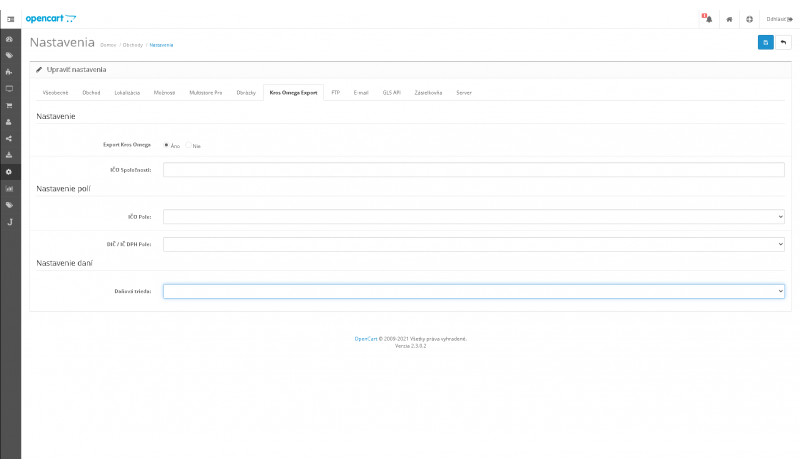This screenshot has height=470, width=800.
Task: Open the Sales cart icon in sidebar
Action: 9,105
